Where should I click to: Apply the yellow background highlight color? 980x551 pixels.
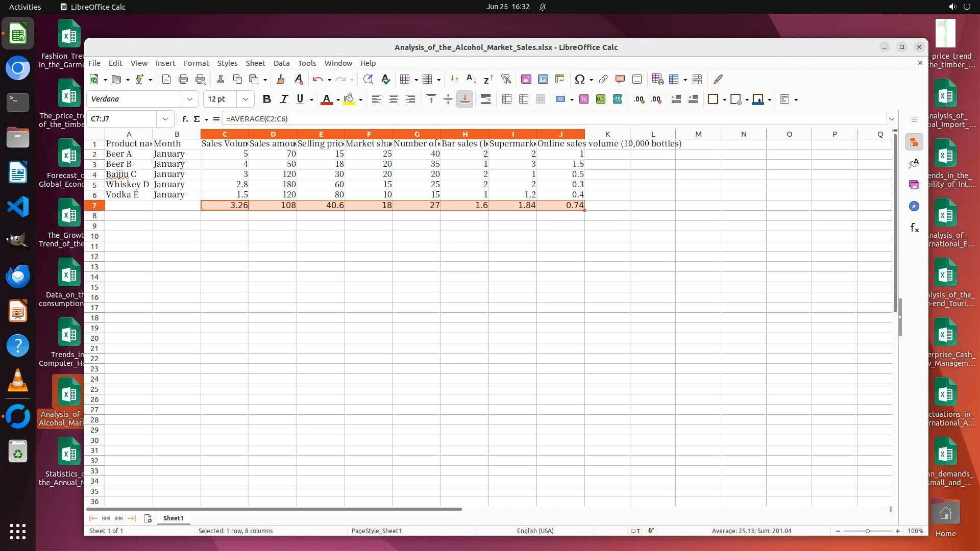click(x=349, y=99)
